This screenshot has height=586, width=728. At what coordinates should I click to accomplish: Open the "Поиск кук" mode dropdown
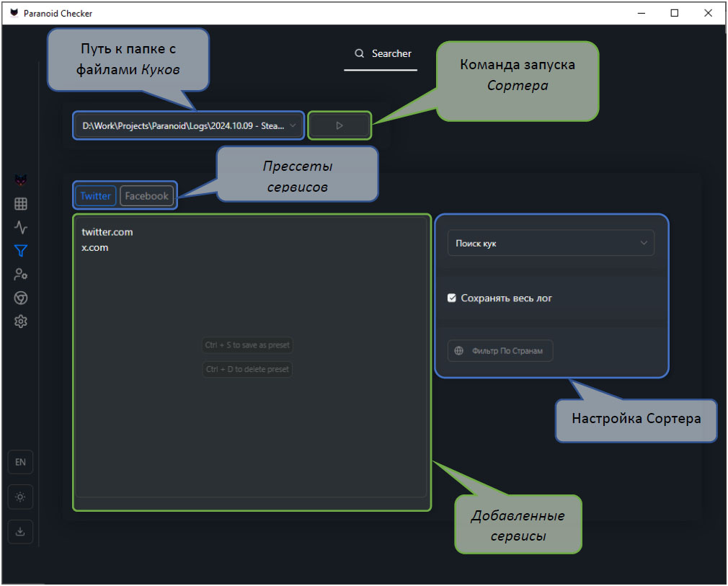[x=551, y=244]
